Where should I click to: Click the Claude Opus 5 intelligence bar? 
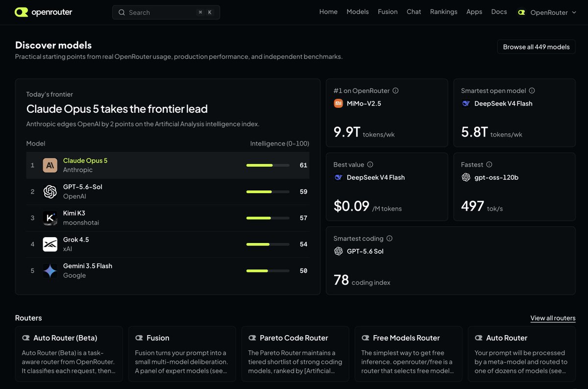268,166
